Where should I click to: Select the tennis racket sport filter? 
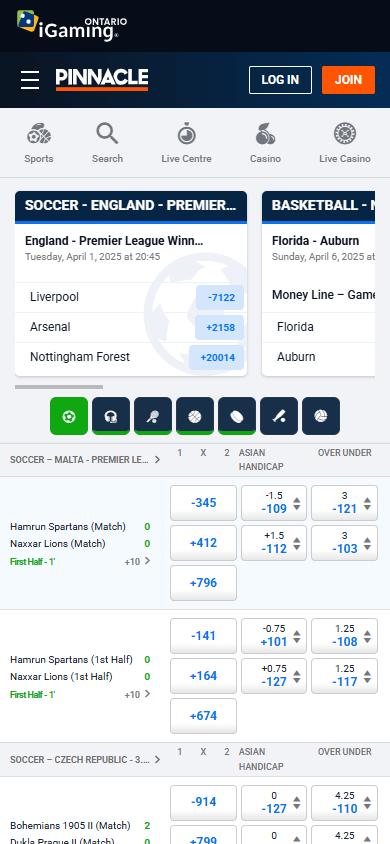153,416
